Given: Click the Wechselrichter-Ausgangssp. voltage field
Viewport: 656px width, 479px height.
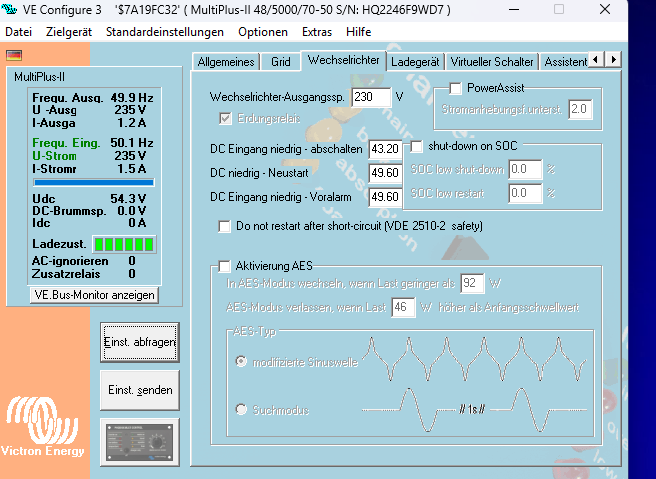Looking at the screenshot, I should click(371, 97).
